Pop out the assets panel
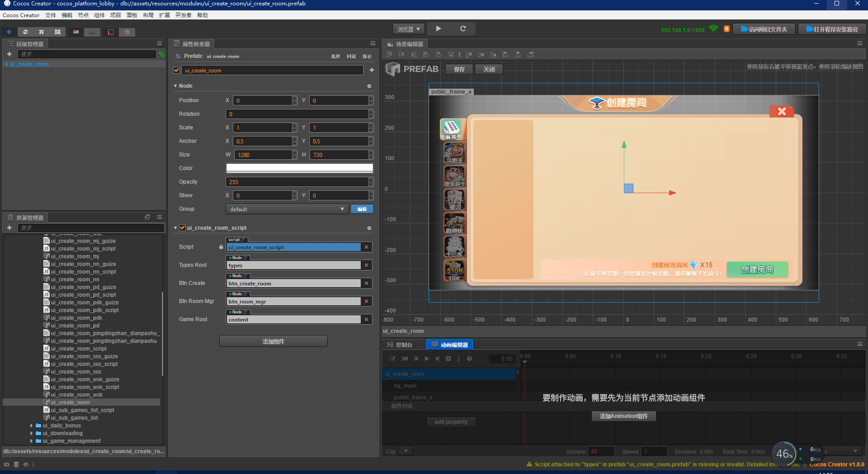 [147, 217]
